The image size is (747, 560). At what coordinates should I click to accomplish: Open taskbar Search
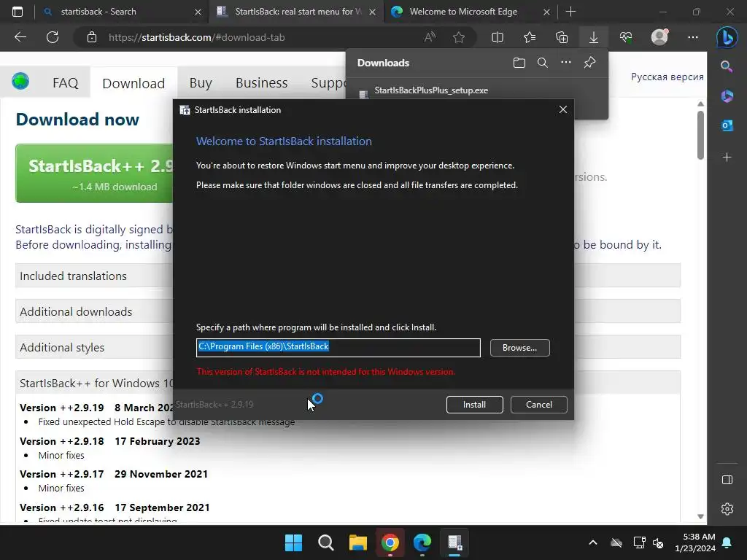[326, 542]
